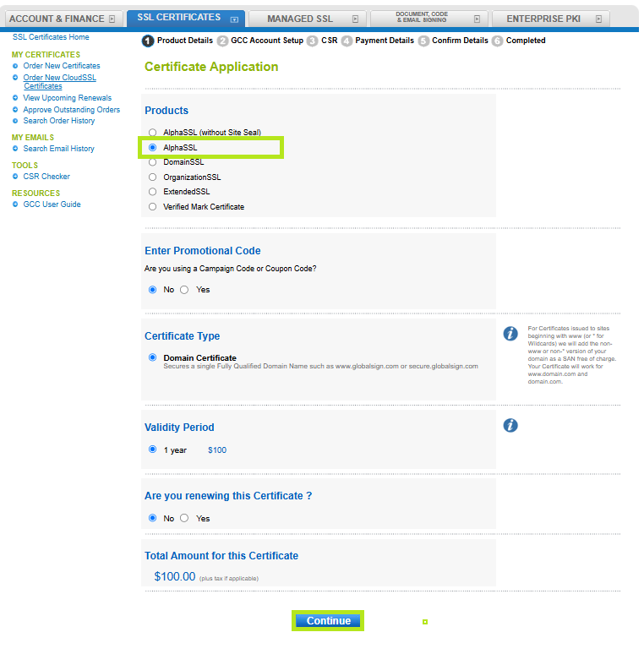Screen dimensions: 644x654
Task: Select the AlphaSSL product radio
Action: tap(153, 148)
